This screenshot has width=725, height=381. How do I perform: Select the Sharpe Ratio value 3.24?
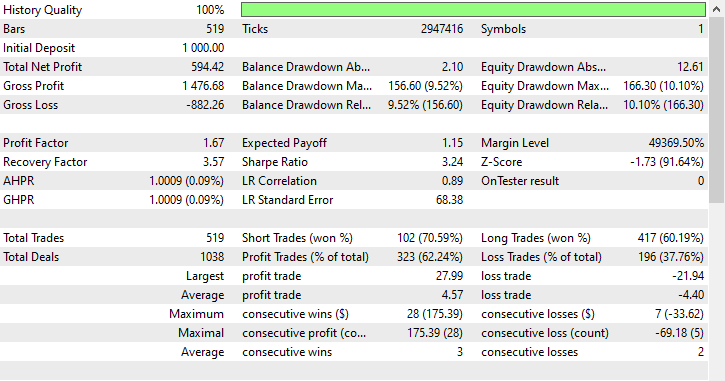452,162
